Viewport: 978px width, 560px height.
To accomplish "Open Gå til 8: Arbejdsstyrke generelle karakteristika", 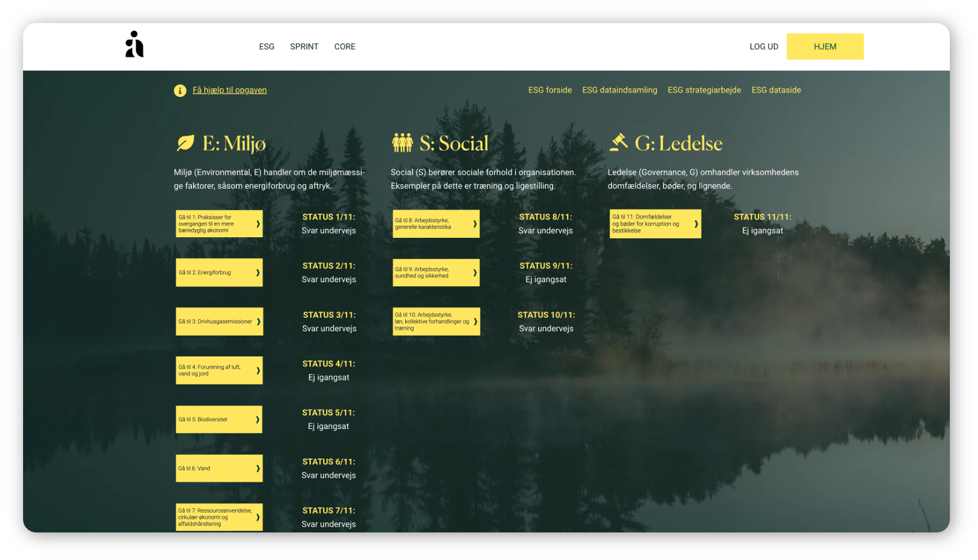I will click(x=436, y=224).
